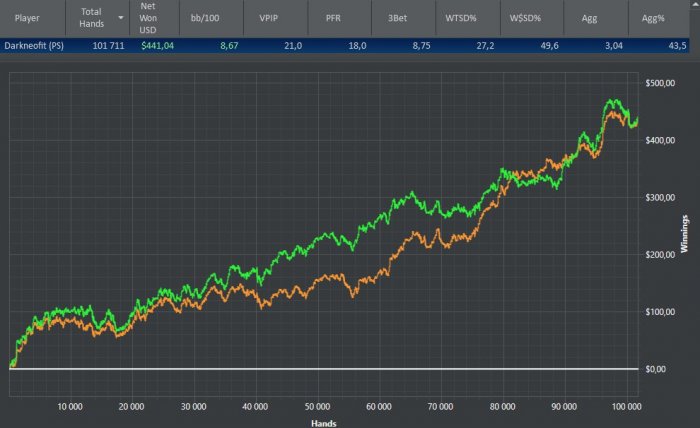Click the $500,00 axis label
700x428 pixels.
coord(660,83)
